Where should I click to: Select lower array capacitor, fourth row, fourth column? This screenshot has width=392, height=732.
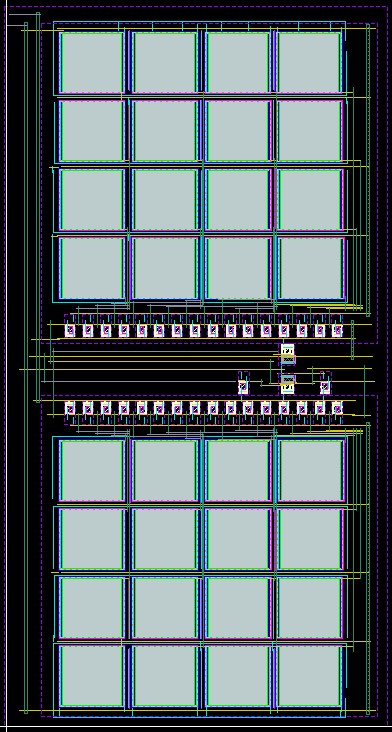pyautogui.click(x=309, y=676)
